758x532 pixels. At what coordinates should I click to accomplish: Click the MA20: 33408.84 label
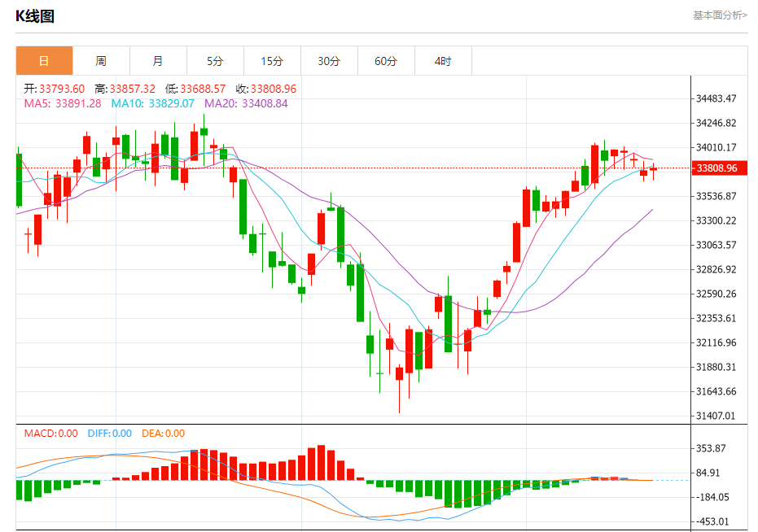pyautogui.click(x=246, y=103)
